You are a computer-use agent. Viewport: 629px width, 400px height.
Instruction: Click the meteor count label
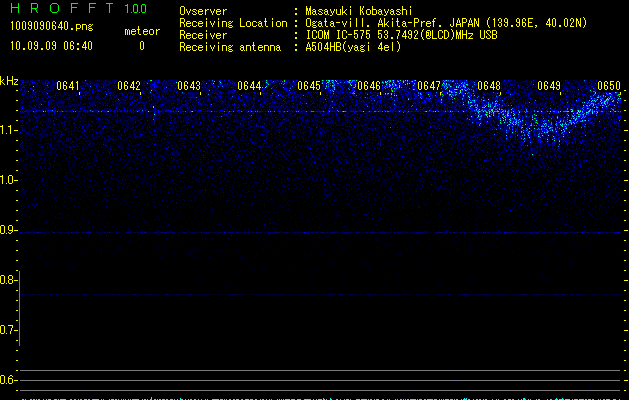[x=142, y=31]
